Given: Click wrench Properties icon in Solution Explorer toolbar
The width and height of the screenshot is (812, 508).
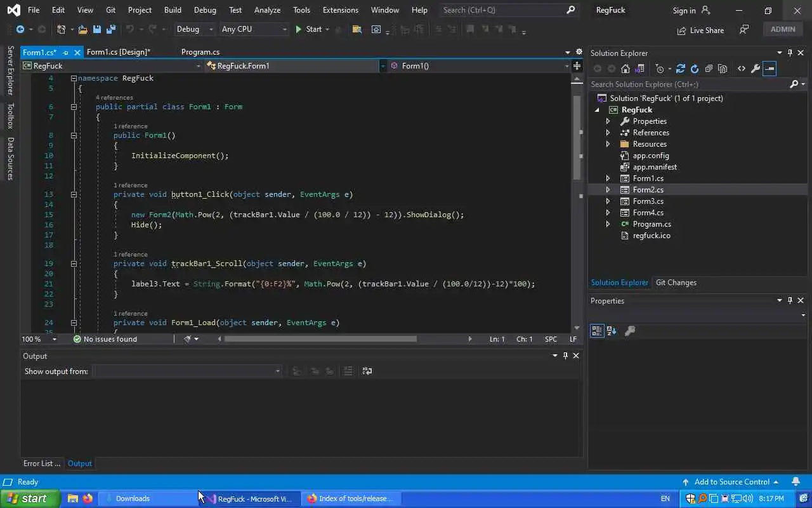Looking at the screenshot, I should point(755,69).
